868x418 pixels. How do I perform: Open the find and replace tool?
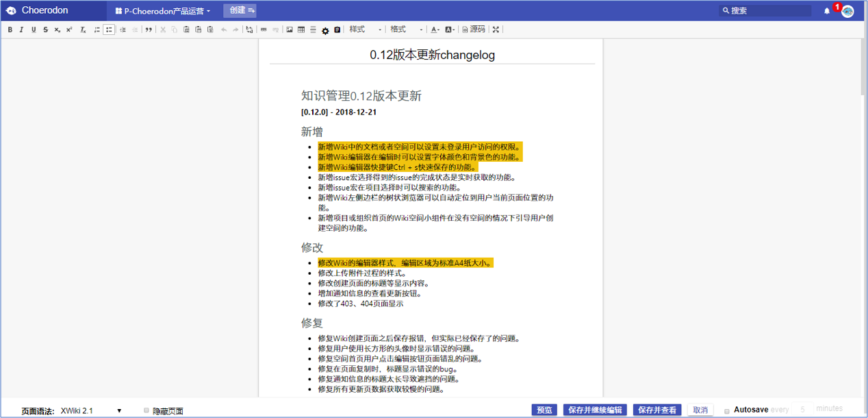[x=249, y=29]
